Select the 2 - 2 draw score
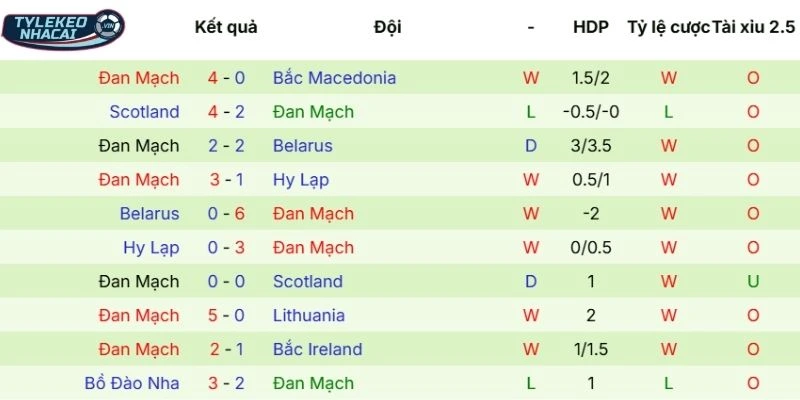This screenshot has width=800, height=400. (226, 146)
